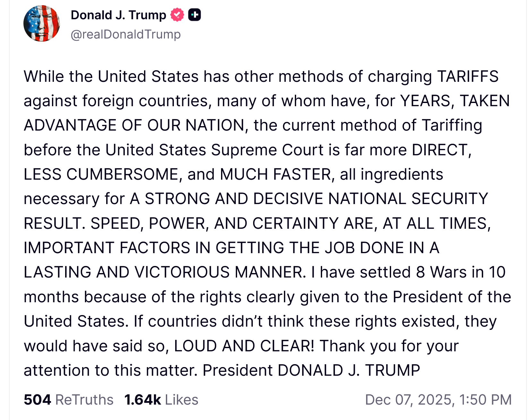
Task: Click the red verified checkmark badge
Action: click(177, 15)
